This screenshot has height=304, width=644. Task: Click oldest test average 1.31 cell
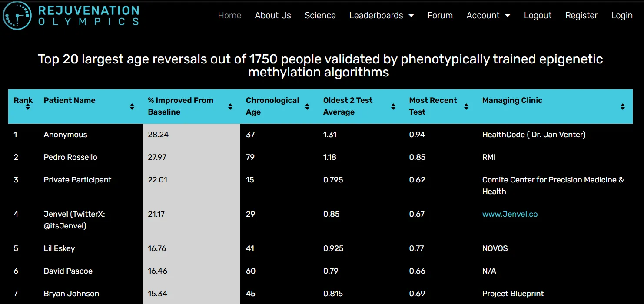click(x=330, y=135)
